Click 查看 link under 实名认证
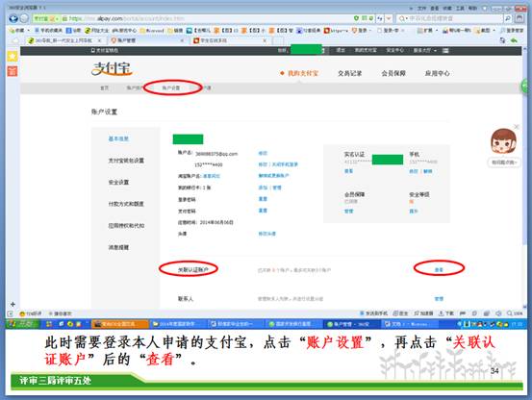The height and width of the screenshot is (400, 532). 349,171
